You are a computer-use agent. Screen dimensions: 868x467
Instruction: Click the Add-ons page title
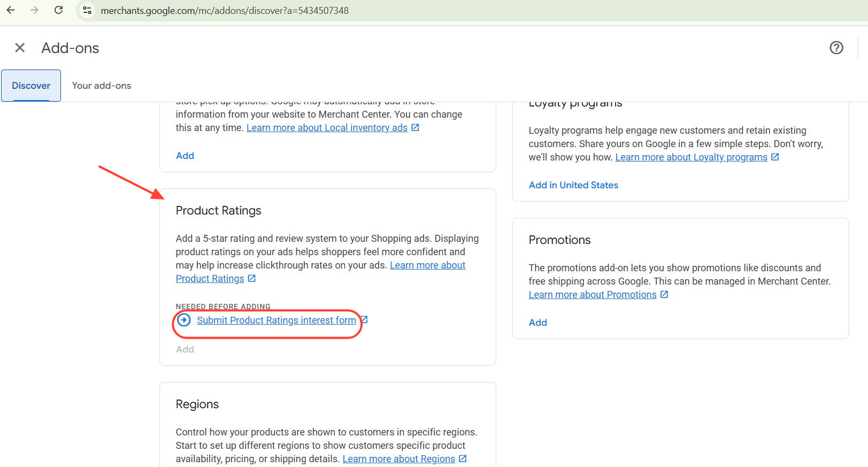[70, 48]
